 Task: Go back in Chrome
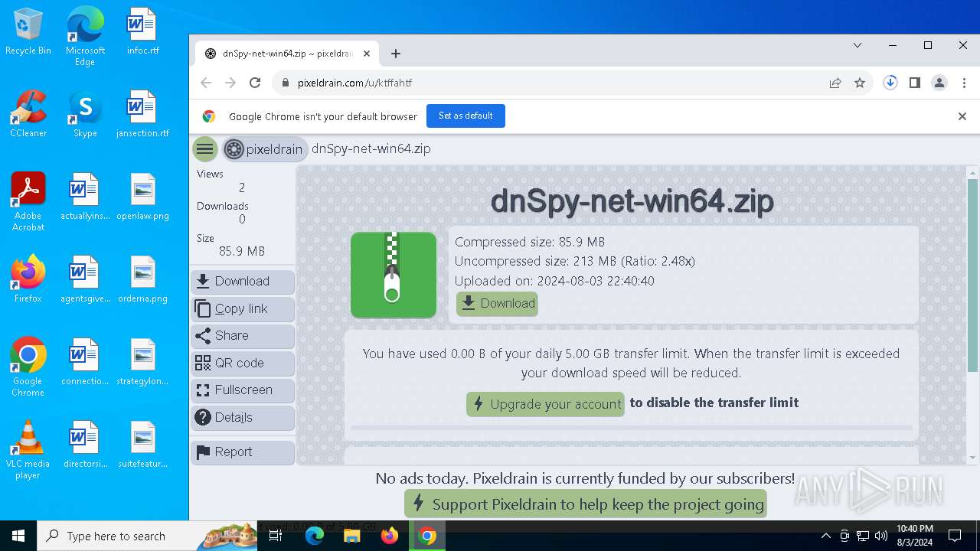point(206,83)
